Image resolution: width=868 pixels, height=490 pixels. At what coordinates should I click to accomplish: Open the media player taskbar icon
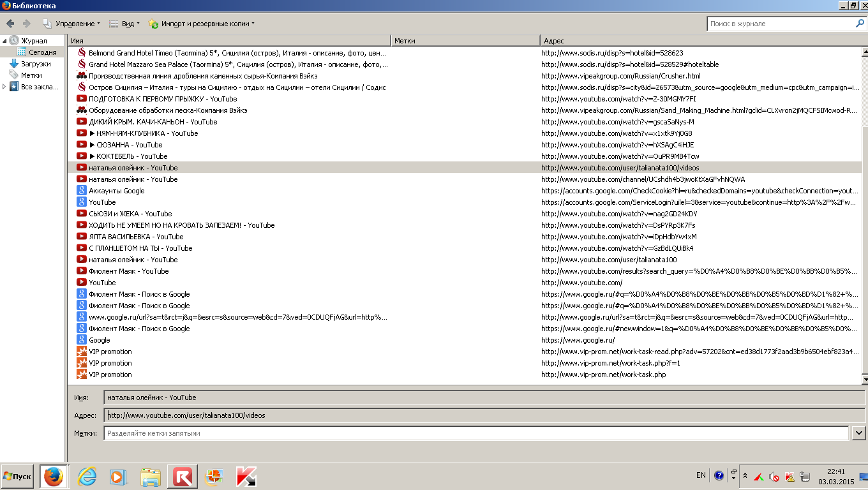click(x=118, y=477)
